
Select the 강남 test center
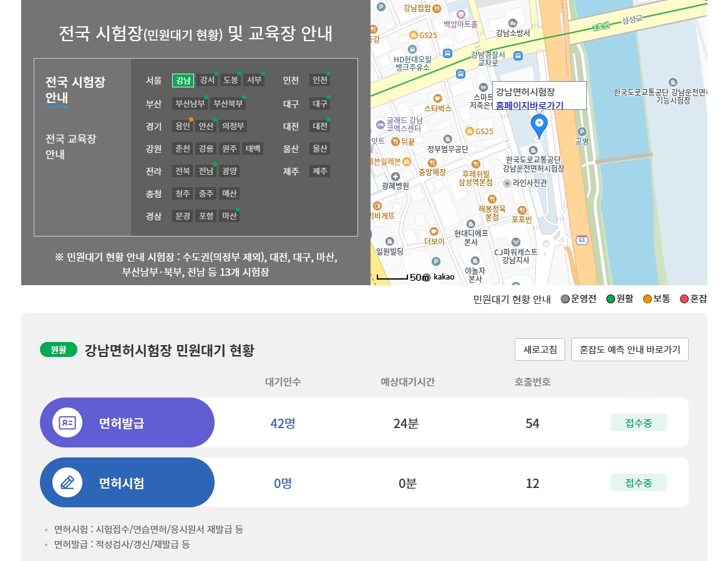[183, 80]
